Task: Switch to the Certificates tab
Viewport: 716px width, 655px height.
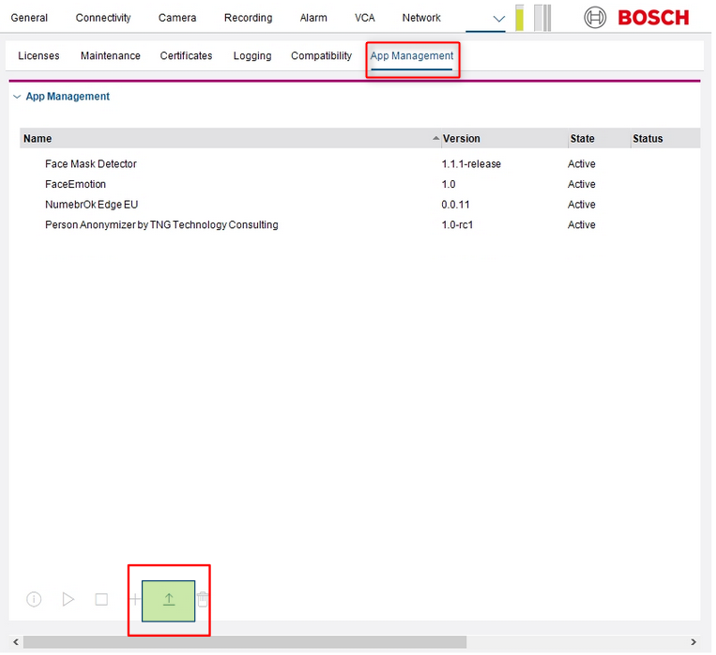Action: click(x=186, y=56)
